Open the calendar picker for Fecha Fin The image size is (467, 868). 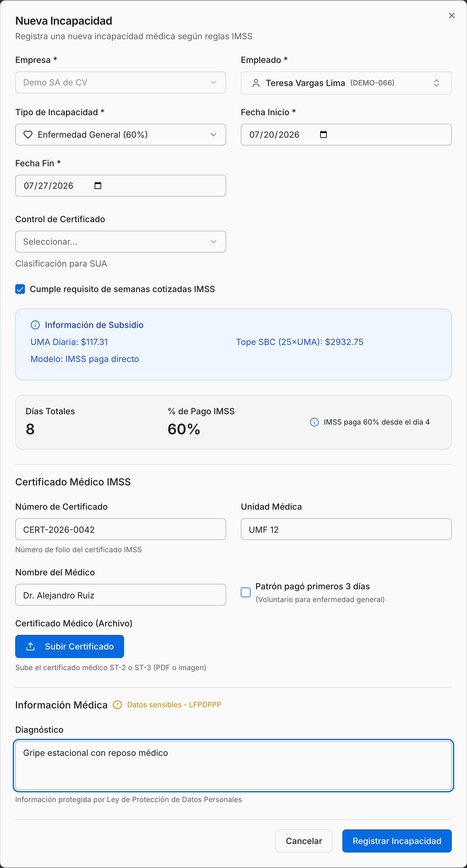98,186
